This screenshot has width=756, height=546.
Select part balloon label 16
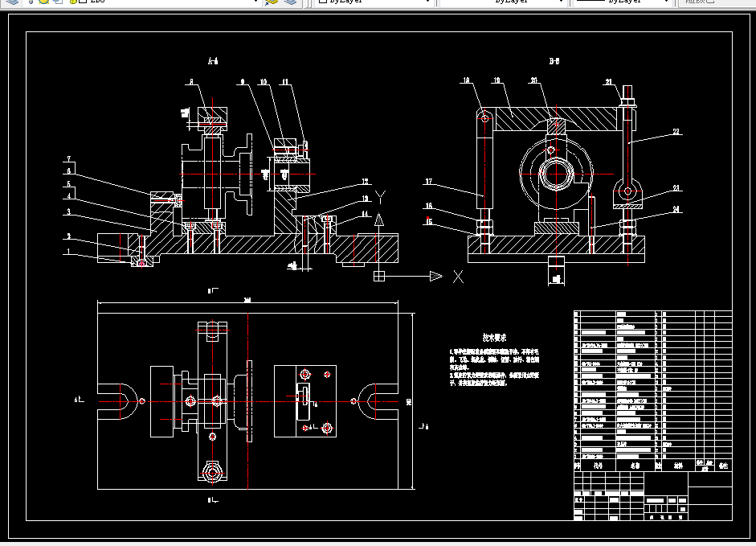point(429,206)
